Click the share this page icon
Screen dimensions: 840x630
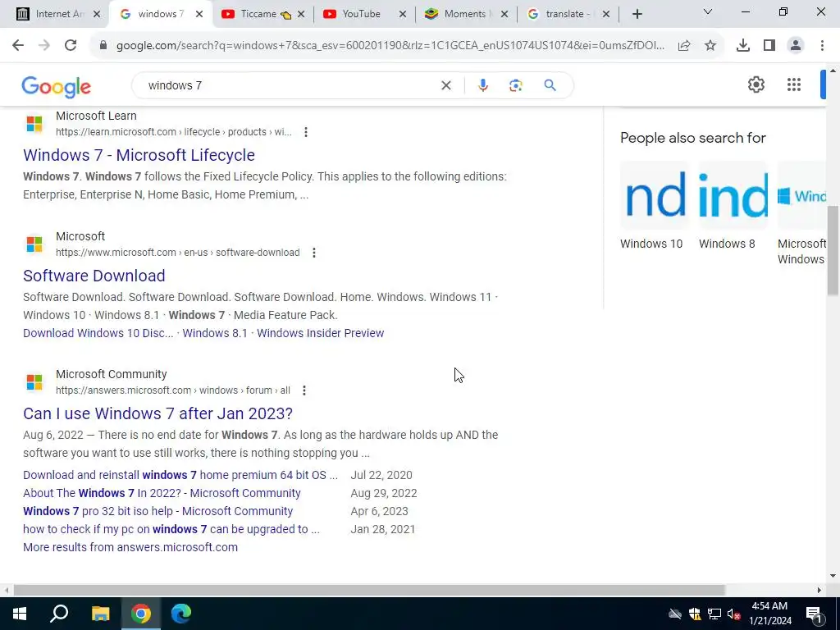click(x=684, y=46)
